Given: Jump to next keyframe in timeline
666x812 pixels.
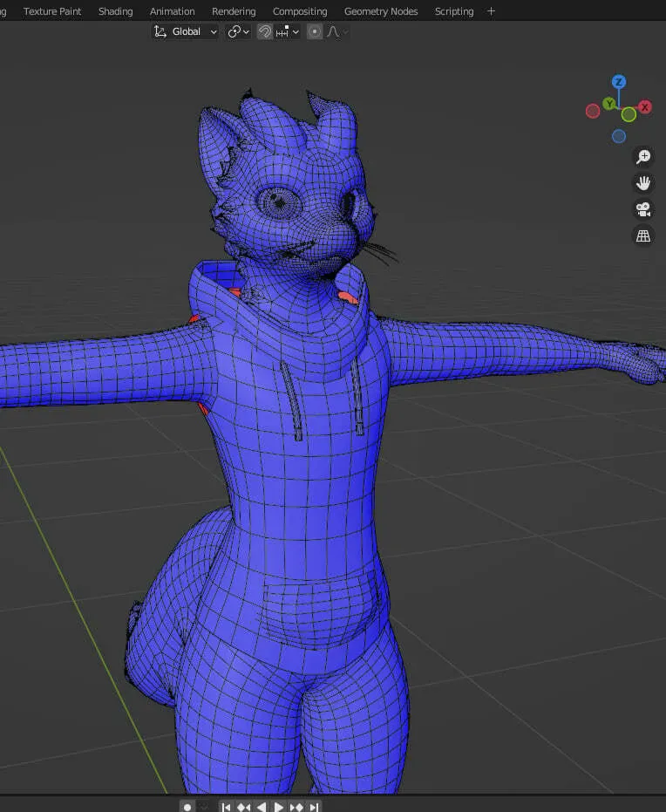Looking at the screenshot, I should point(296,807).
